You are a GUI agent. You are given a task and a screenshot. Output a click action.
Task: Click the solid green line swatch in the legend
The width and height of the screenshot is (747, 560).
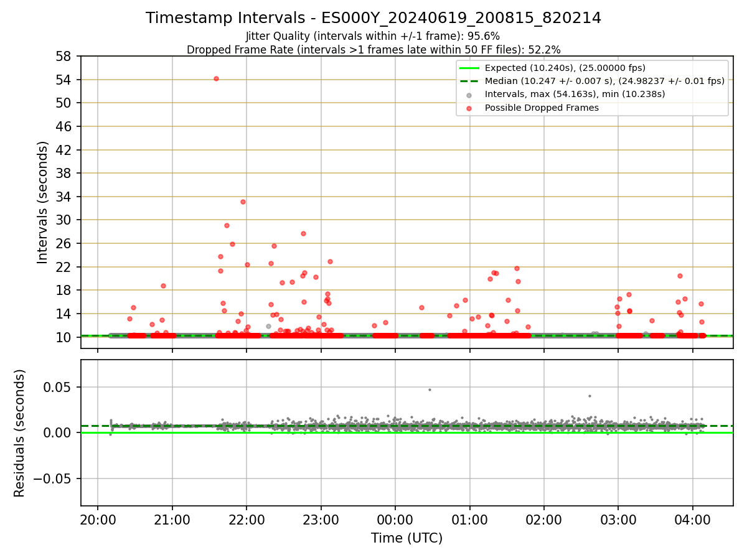[469, 68]
